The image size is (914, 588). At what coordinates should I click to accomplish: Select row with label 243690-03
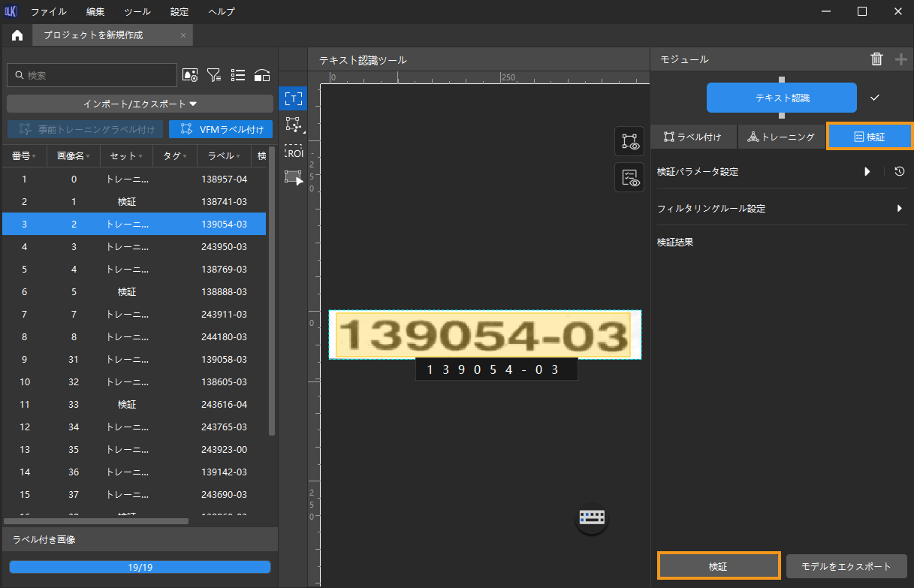pyautogui.click(x=134, y=494)
